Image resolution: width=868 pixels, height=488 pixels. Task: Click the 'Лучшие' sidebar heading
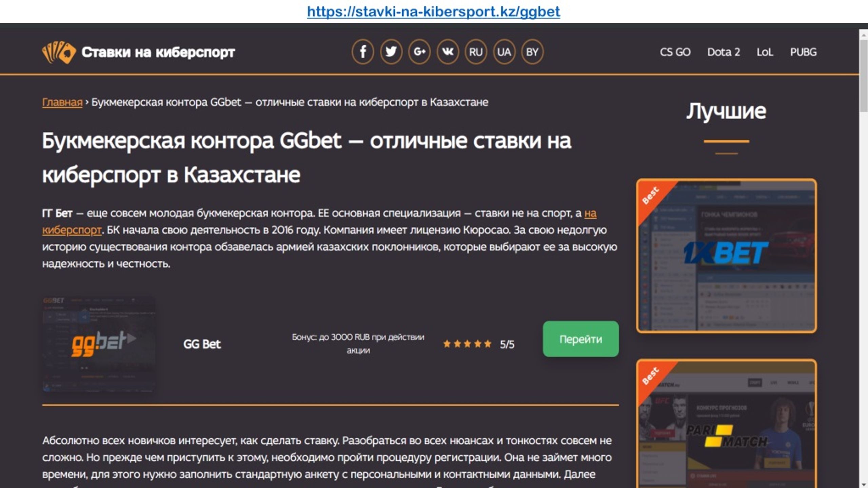pos(726,111)
